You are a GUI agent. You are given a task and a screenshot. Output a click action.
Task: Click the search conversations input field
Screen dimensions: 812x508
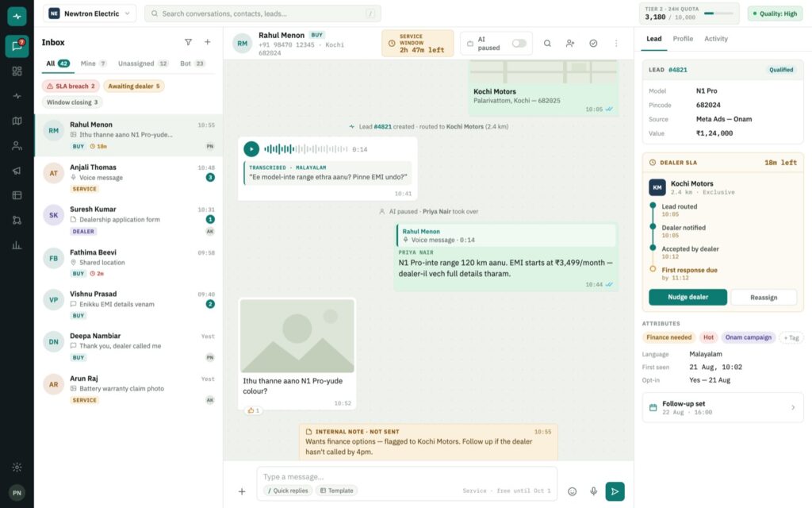click(262, 13)
